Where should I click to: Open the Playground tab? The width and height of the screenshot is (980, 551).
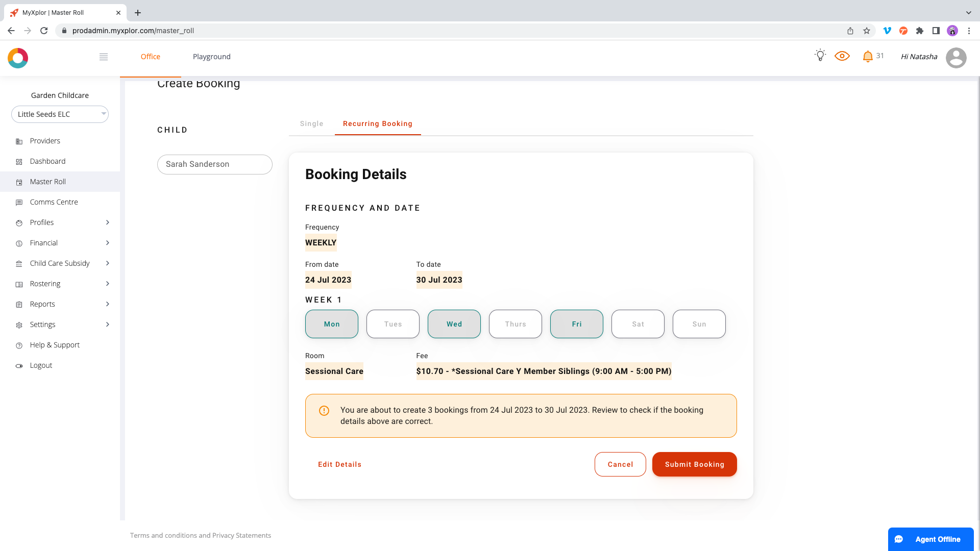[x=211, y=57]
